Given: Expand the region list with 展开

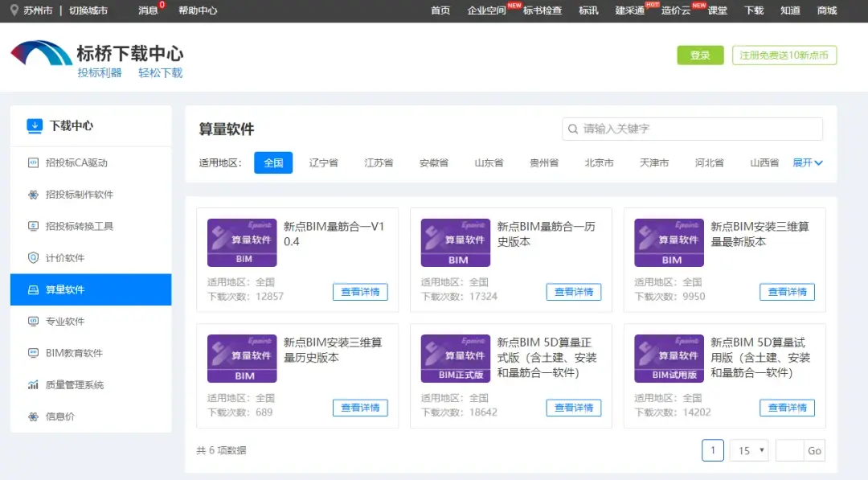Looking at the screenshot, I should 808,162.
